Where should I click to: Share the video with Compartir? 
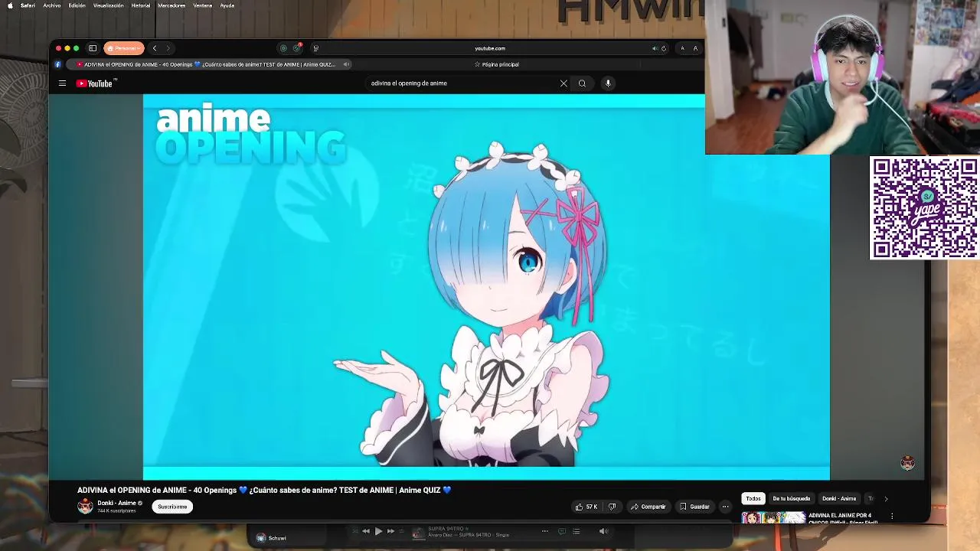pos(648,507)
